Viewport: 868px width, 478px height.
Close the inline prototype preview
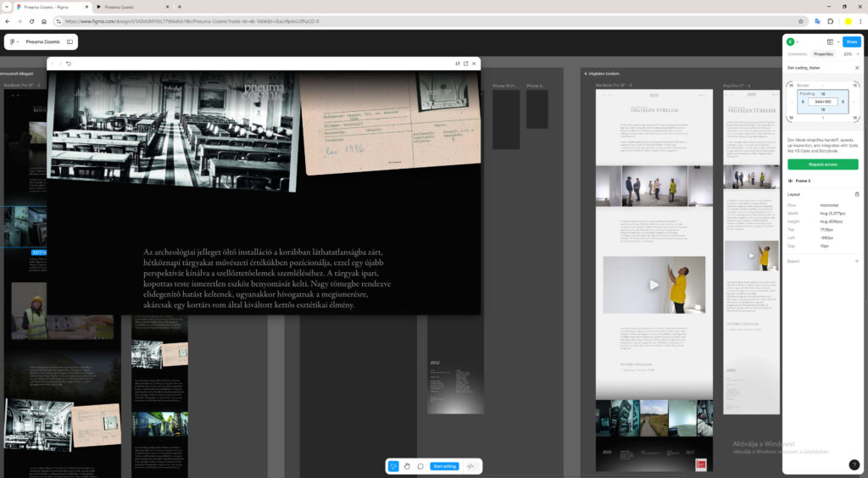point(474,64)
